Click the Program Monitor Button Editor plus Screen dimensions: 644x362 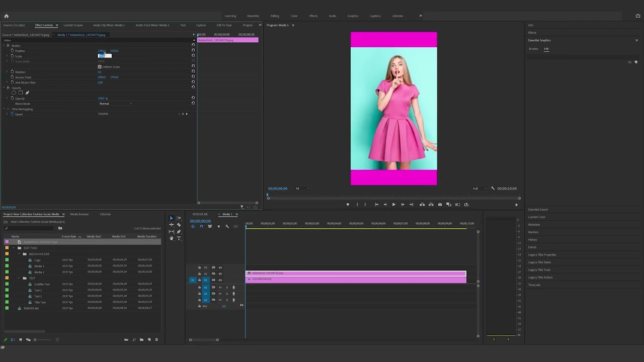516,205
